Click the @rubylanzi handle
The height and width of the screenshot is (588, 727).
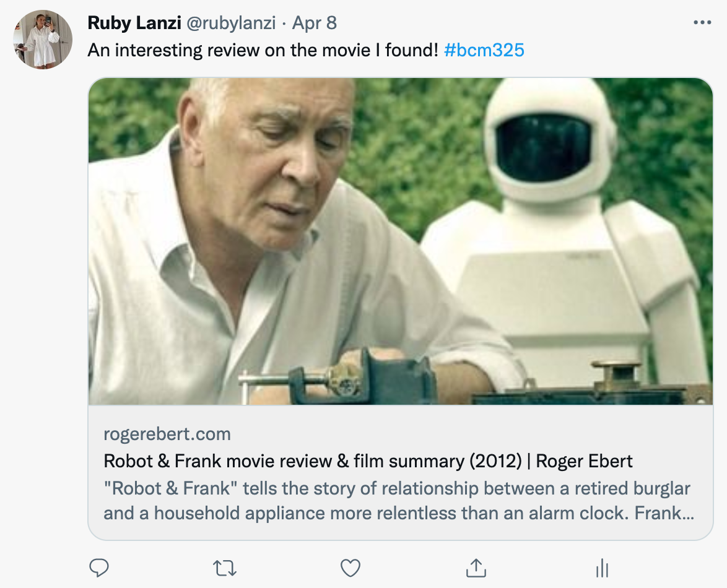[230, 24]
